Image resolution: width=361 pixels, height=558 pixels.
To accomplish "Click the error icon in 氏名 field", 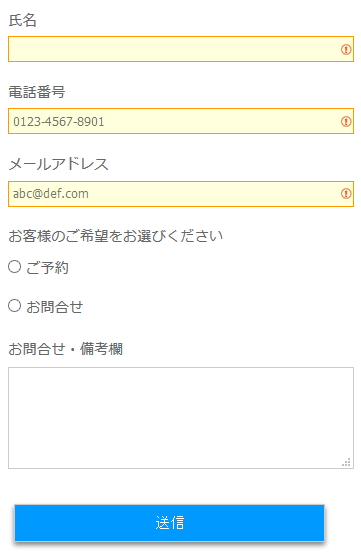I will (x=346, y=49).
